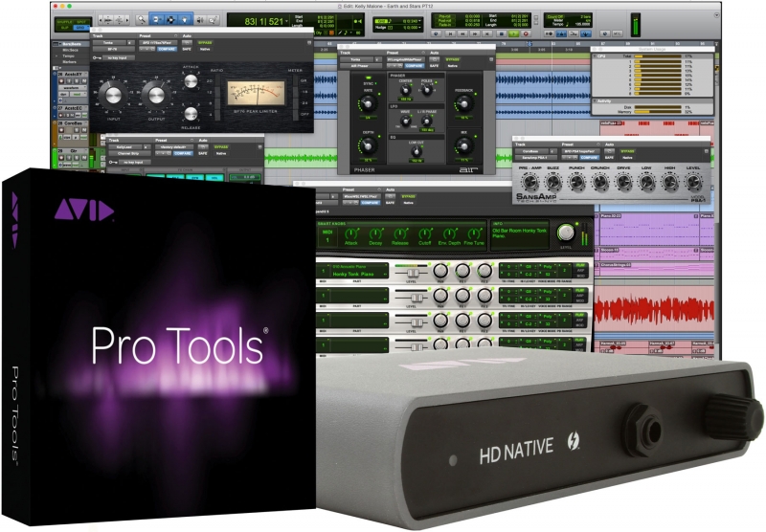Click the BF76 Output knob
Image resolution: width=766 pixels, height=532 pixels.
coord(156,95)
